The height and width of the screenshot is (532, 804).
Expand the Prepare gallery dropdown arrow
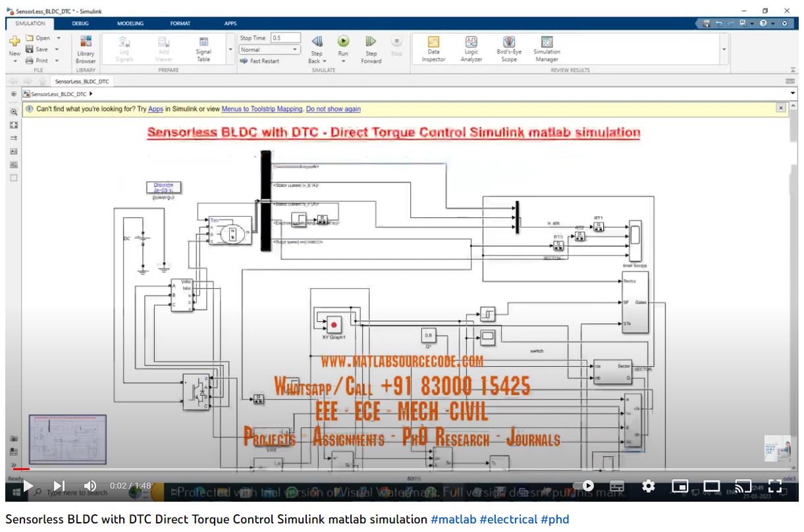[230, 50]
